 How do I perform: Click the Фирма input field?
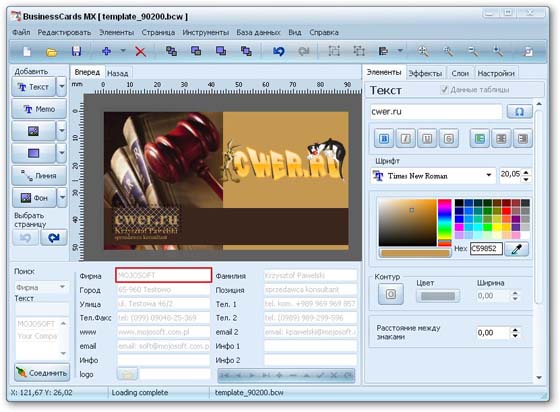pos(164,275)
